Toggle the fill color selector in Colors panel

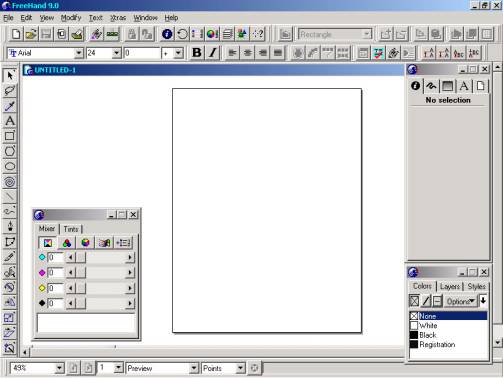(x=414, y=301)
